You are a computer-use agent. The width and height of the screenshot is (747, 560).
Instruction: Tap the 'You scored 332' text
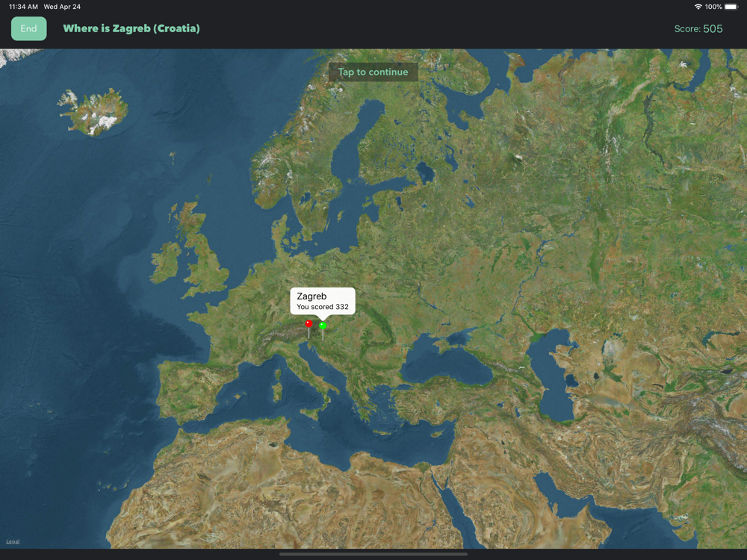(323, 307)
